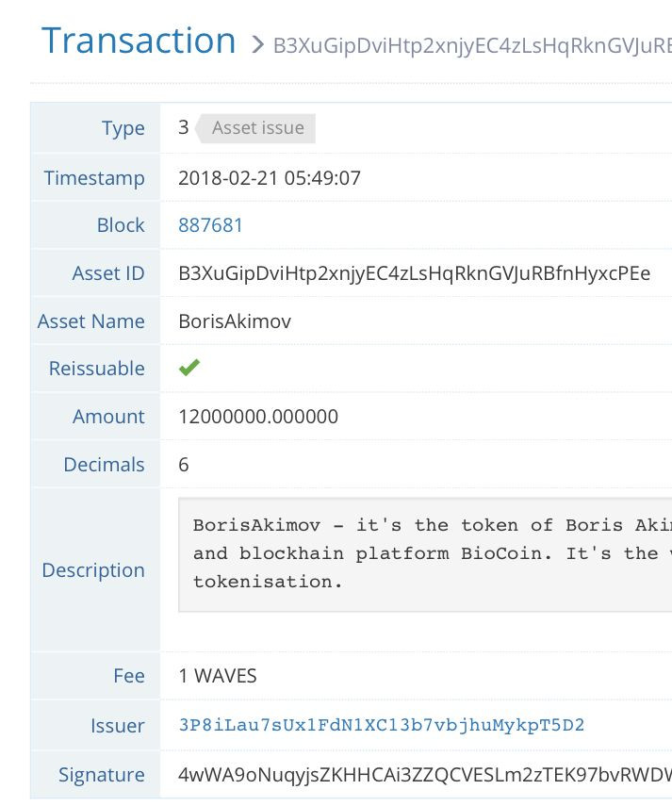The height and width of the screenshot is (806, 672).
Task: Click the Block row label
Action: [121, 225]
